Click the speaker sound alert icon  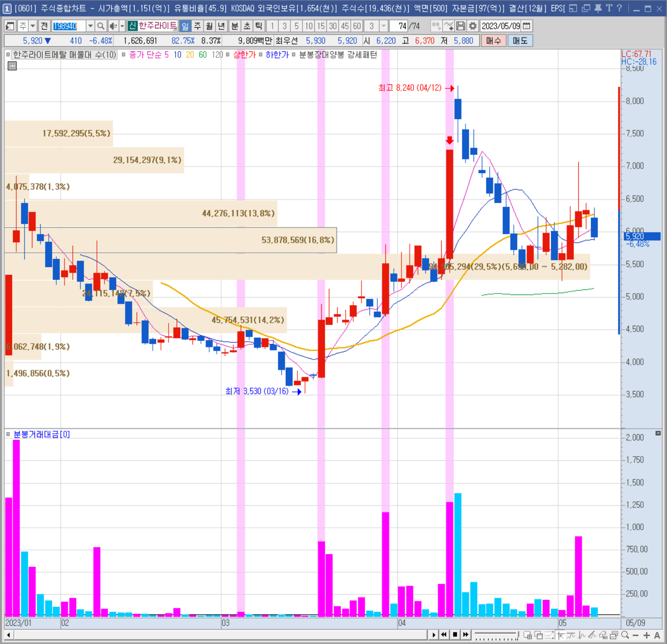pos(113,26)
